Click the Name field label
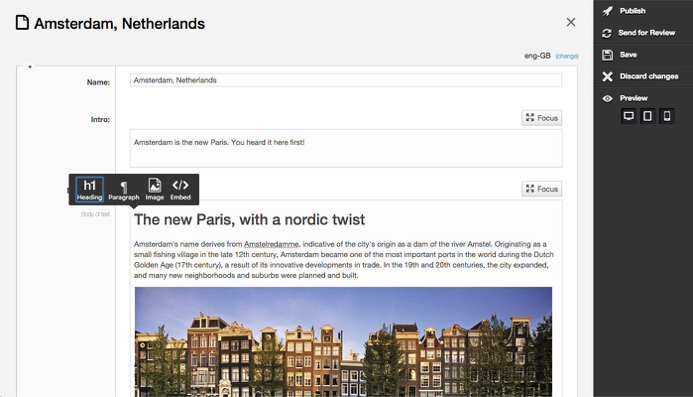The image size is (693, 397). pyautogui.click(x=98, y=82)
